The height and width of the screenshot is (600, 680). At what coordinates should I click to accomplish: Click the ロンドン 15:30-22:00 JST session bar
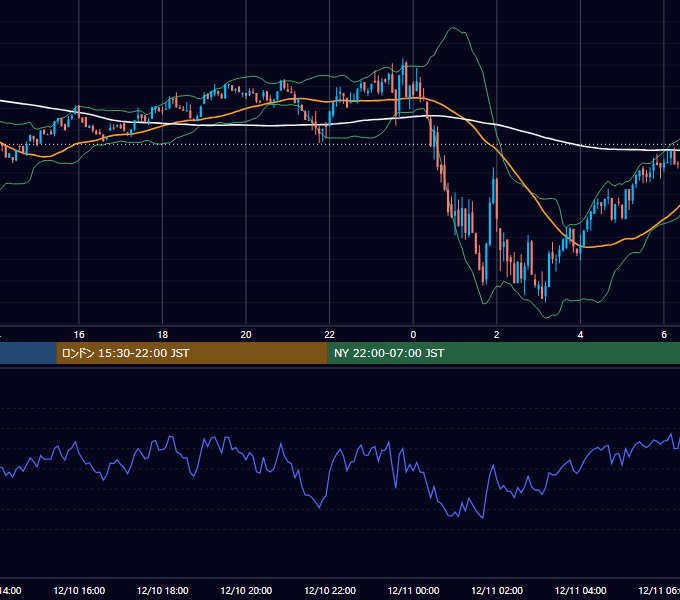click(x=192, y=353)
